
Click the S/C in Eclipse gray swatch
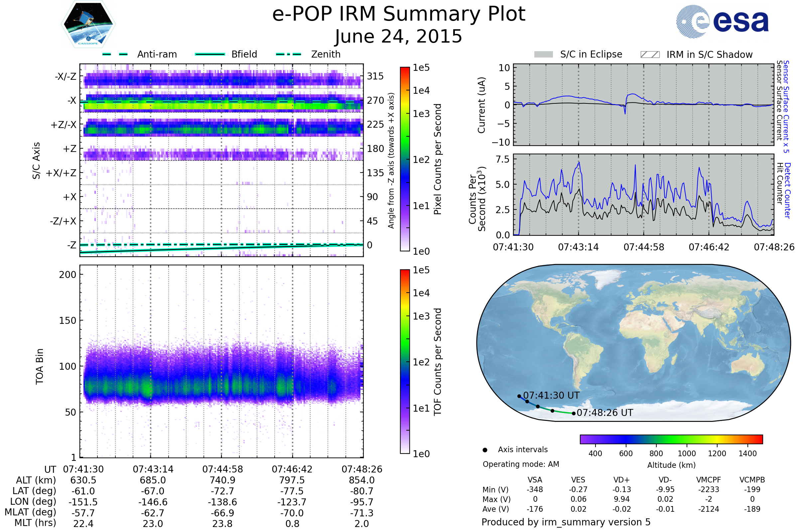(543, 55)
